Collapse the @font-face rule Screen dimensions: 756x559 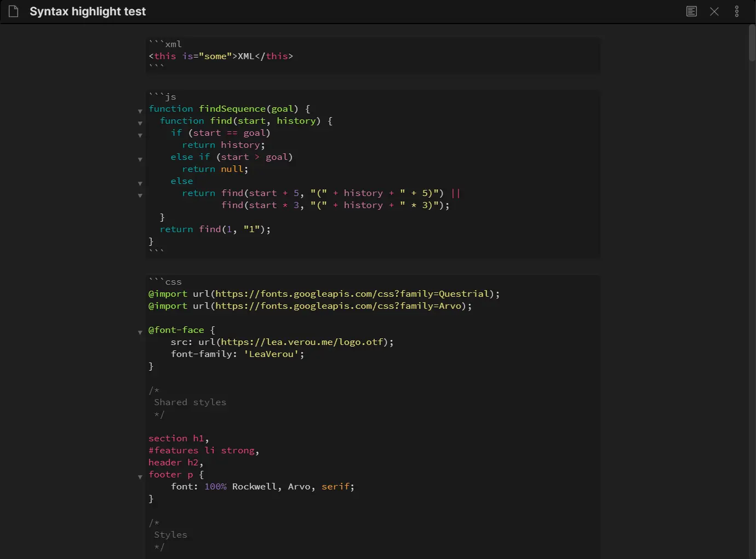click(x=140, y=332)
